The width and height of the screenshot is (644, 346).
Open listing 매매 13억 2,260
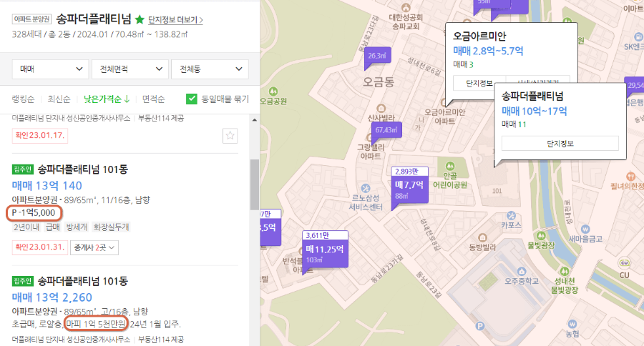52,297
